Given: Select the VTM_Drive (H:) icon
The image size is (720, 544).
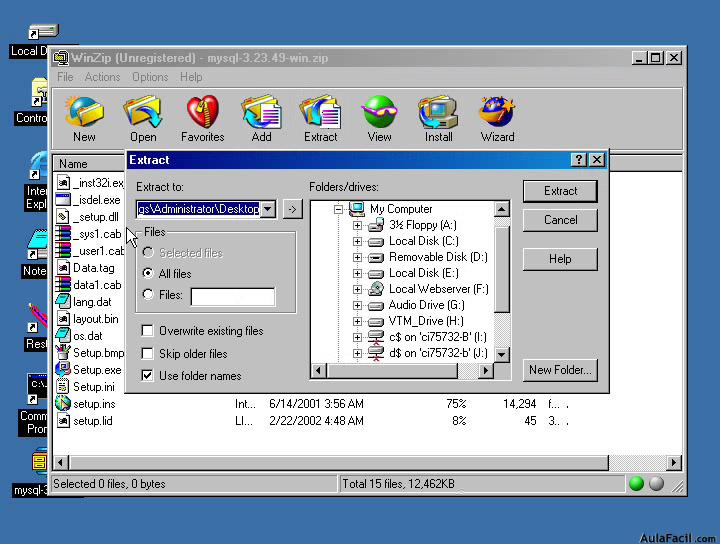Looking at the screenshot, I should coord(376,321).
